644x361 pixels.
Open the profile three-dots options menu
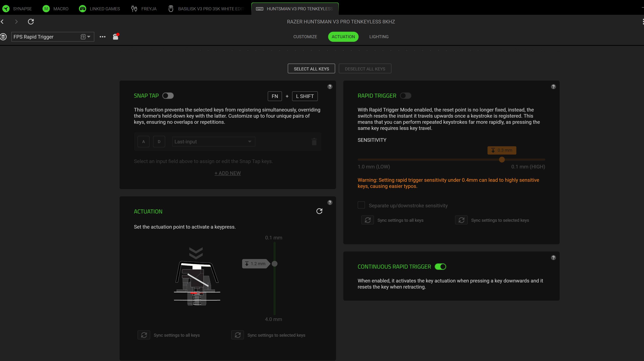[103, 37]
